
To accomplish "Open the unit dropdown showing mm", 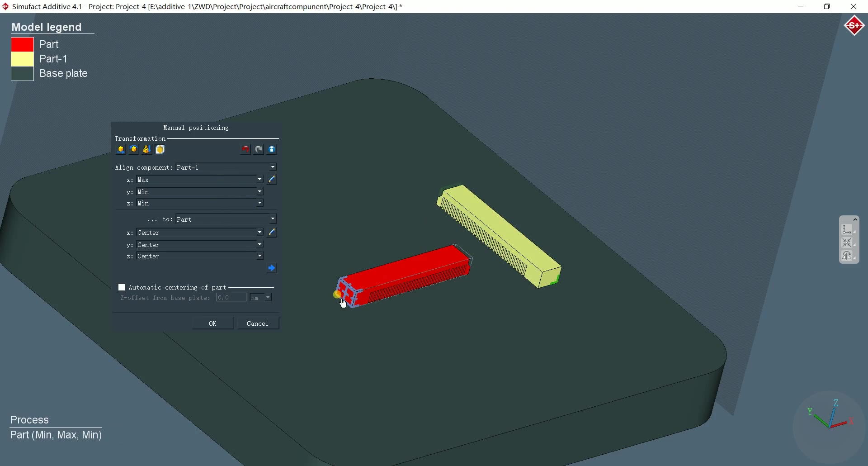I will click(261, 298).
